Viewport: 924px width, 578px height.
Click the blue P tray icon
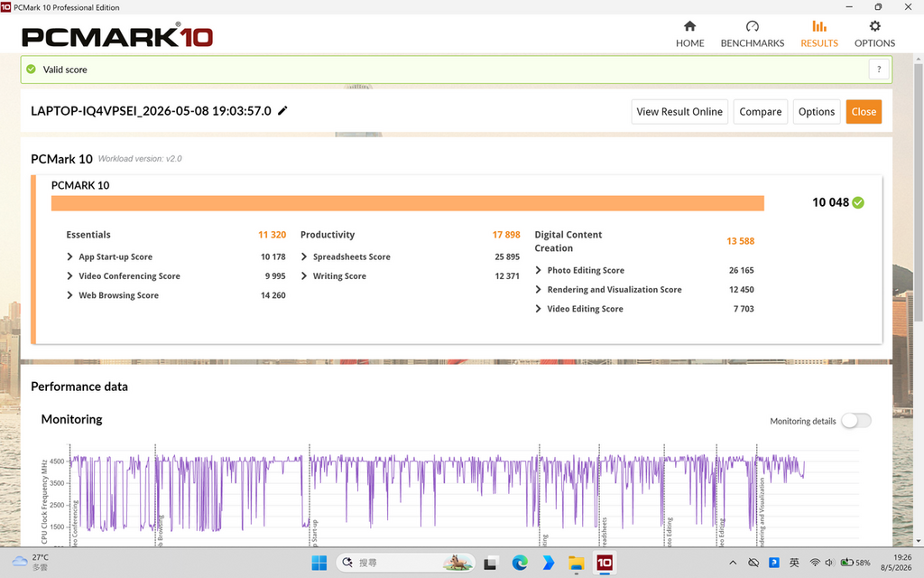pyautogui.click(x=773, y=563)
